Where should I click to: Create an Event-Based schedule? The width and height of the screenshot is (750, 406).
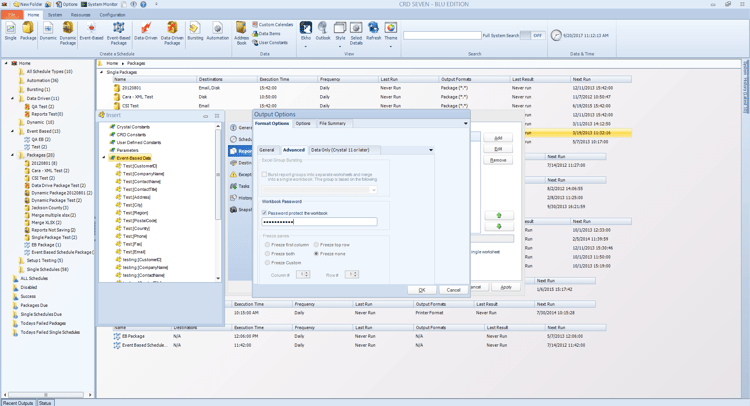pyautogui.click(x=91, y=31)
